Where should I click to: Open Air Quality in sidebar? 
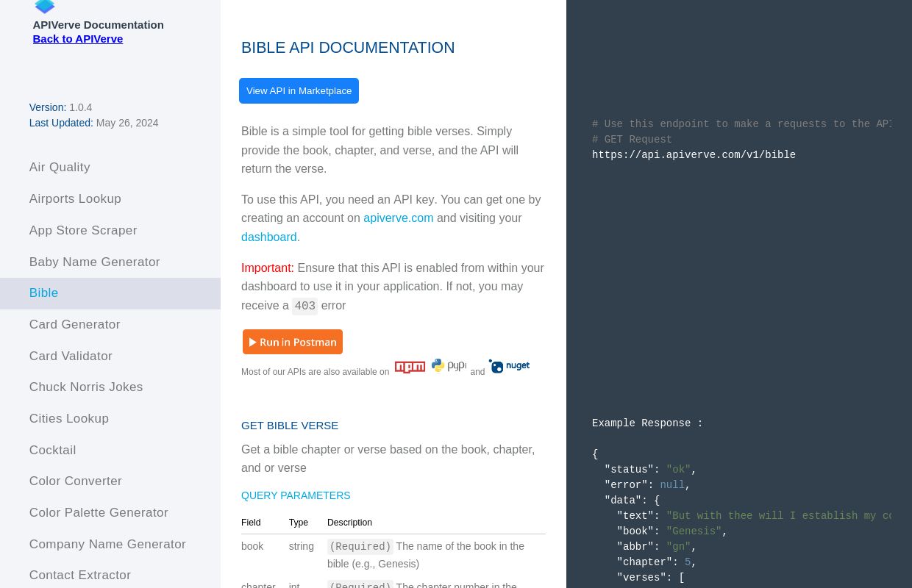110,168
